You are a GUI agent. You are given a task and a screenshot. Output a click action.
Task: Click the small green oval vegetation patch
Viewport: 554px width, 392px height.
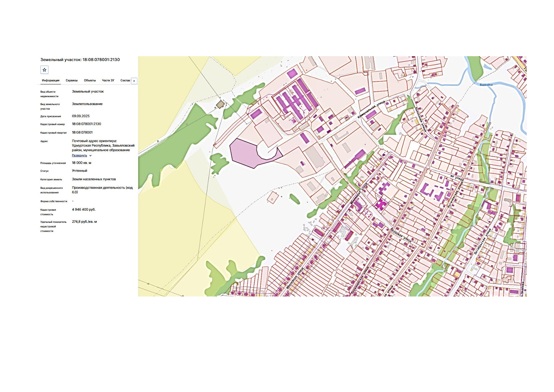tap(295, 199)
